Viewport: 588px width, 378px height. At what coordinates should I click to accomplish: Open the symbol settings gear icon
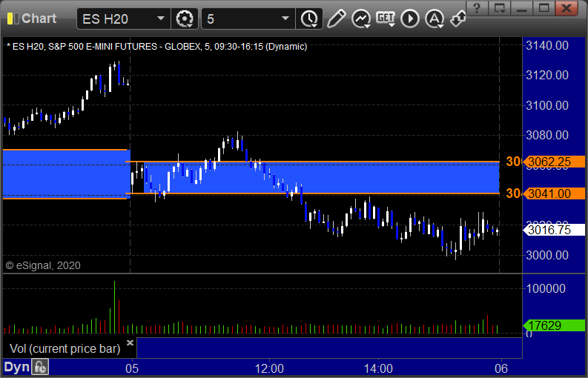tap(184, 19)
